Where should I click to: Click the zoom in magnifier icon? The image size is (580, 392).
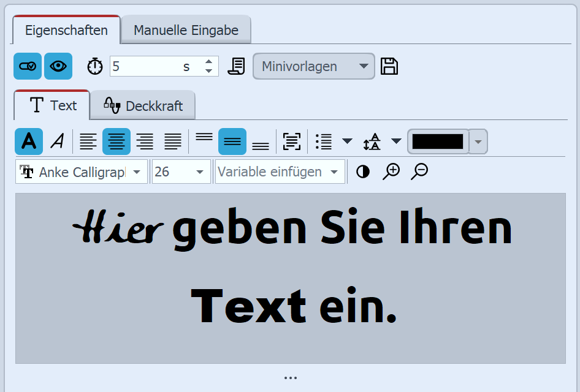pos(391,171)
